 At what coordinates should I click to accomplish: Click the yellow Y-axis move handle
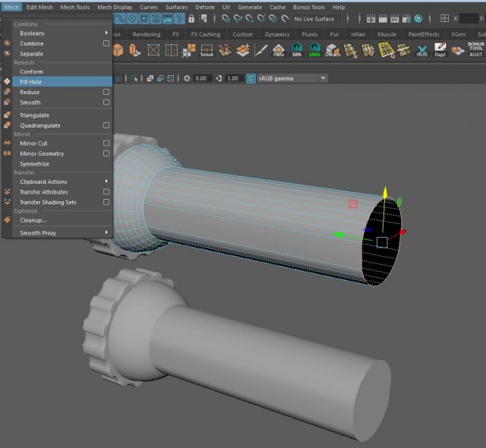385,192
